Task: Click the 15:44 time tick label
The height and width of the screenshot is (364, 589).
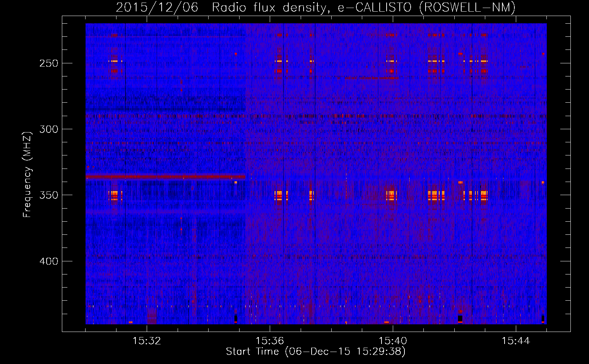Action: (x=516, y=341)
